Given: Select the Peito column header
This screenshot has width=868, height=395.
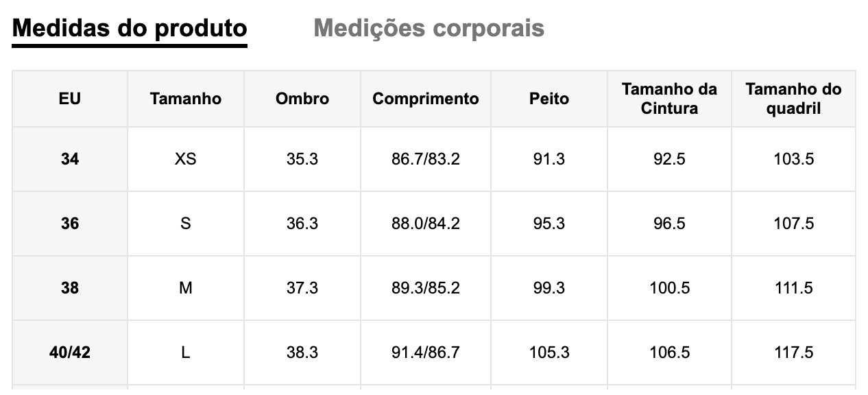Looking at the screenshot, I should (x=549, y=99).
